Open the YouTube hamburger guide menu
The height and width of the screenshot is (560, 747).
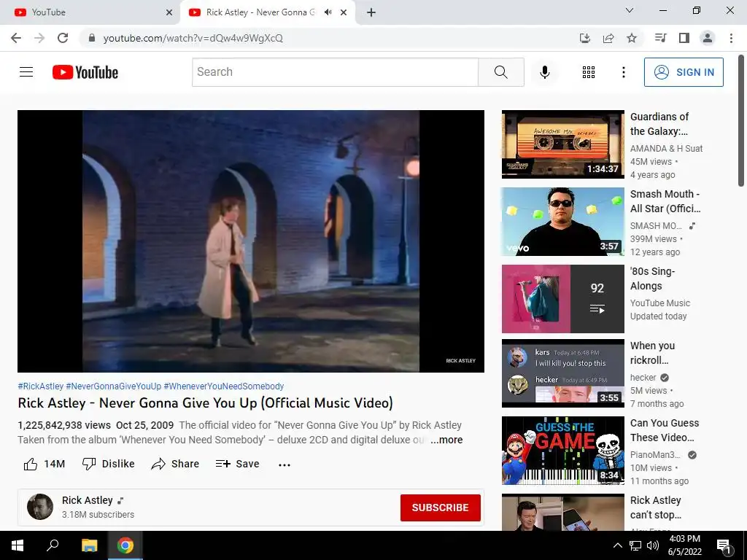pyautogui.click(x=26, y=72)
